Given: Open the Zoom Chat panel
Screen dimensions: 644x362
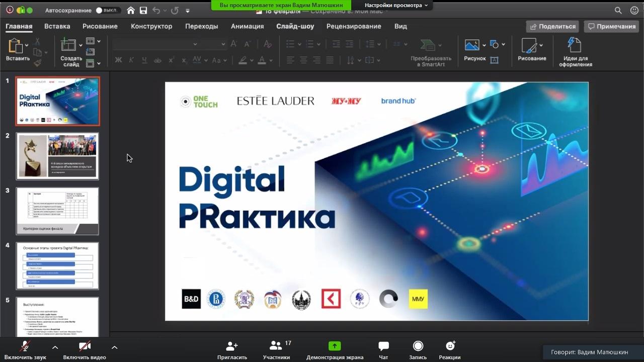Looking at the screenshot, I should click(383, 346).
